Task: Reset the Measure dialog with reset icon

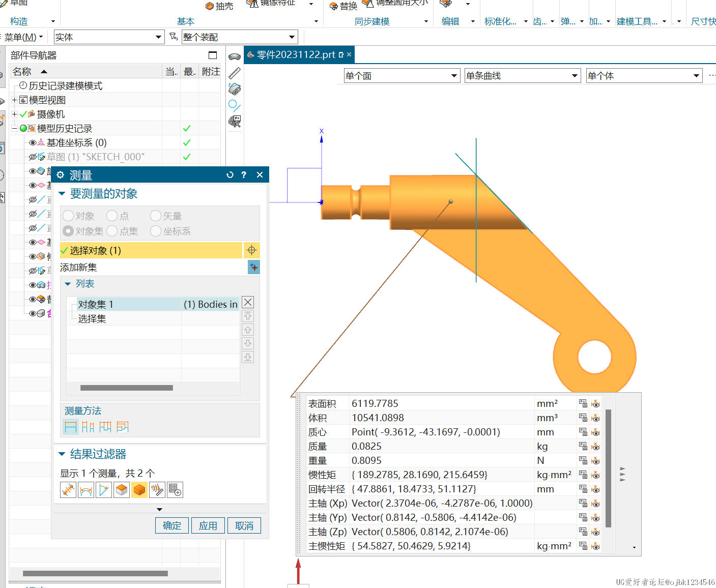Action: pos(230,175)
